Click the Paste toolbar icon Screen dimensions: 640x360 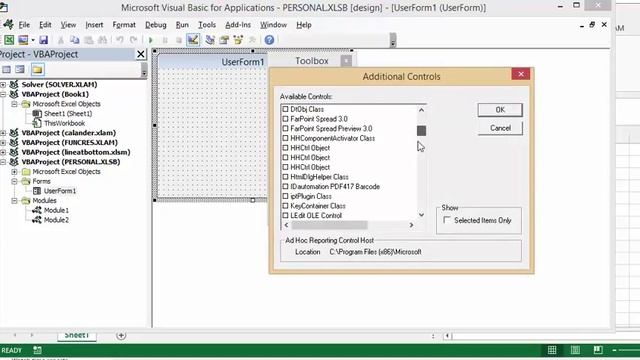(x=88, y=40)
